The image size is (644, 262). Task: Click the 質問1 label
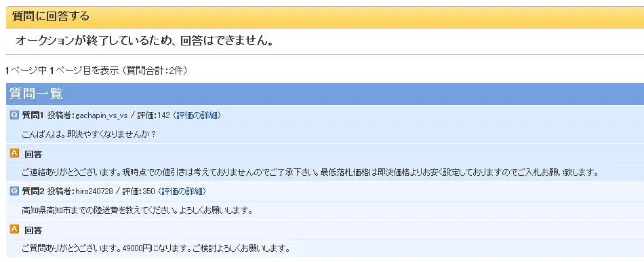[x=33, y=115]
